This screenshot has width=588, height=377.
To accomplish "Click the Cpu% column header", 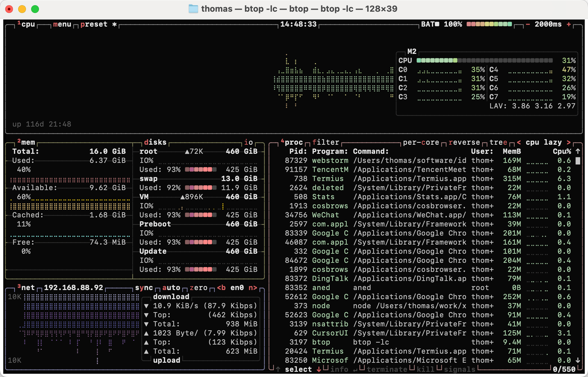I will coord(562,151).
